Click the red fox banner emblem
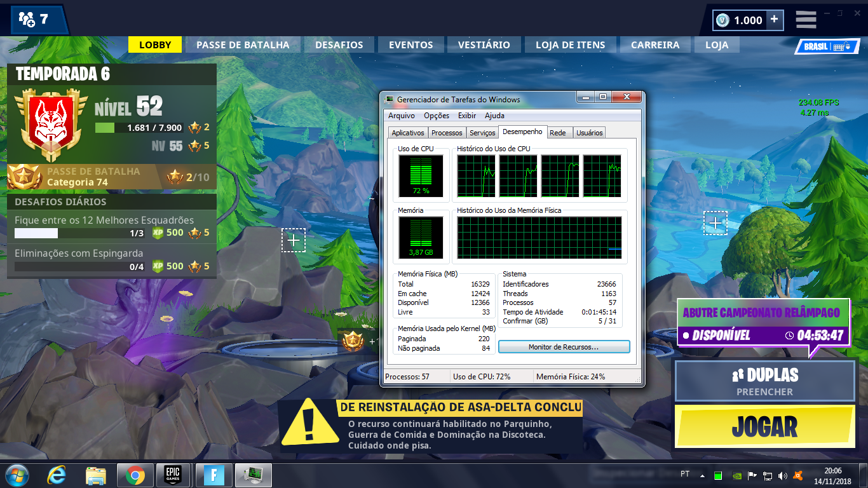Viewport: 868px width, 488px height. pos(50,125)
